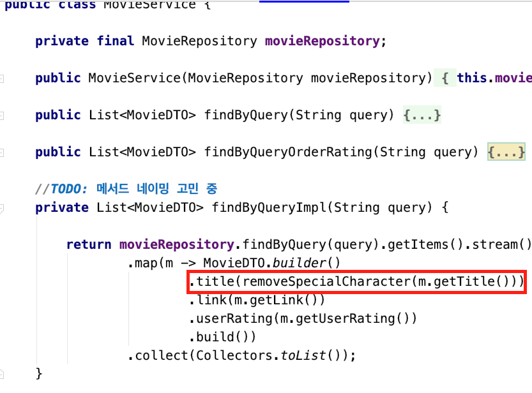The height and width of the screenshot is (393, 532).
Task: Click 'return' keyword
Action: pos(89,244)
